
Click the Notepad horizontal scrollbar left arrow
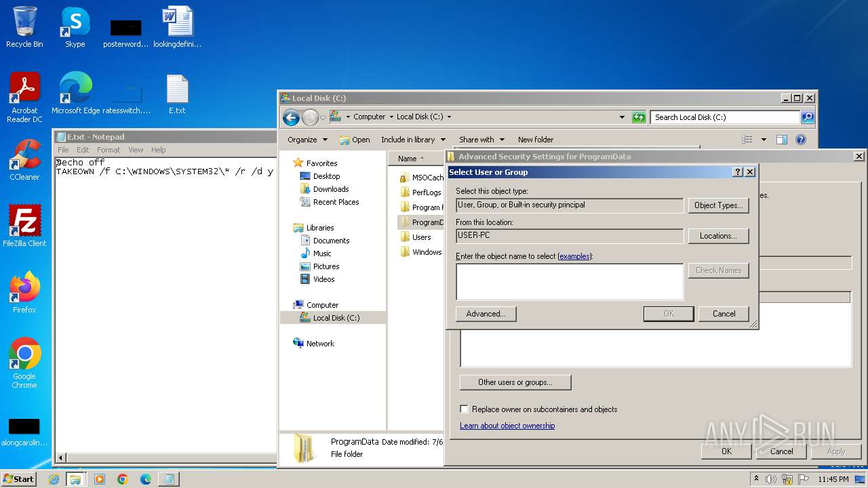[x=61, y=458]
